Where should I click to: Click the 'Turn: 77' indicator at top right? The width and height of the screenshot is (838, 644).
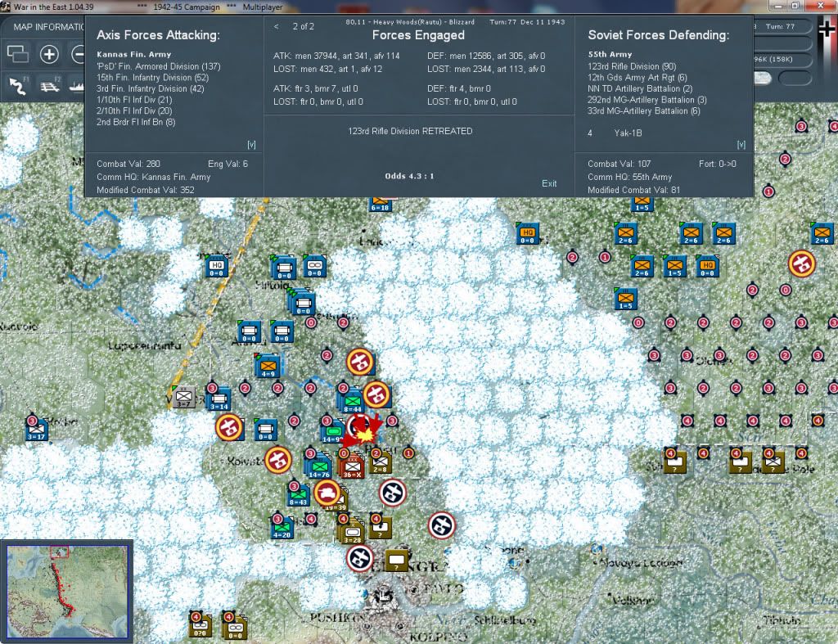[780, 26]
